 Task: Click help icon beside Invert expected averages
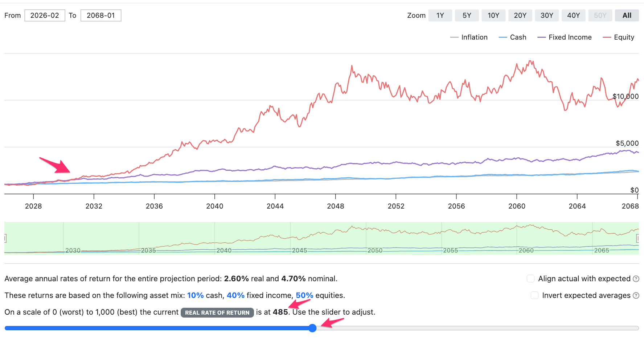pyautogui.click(x=636, y=295)
